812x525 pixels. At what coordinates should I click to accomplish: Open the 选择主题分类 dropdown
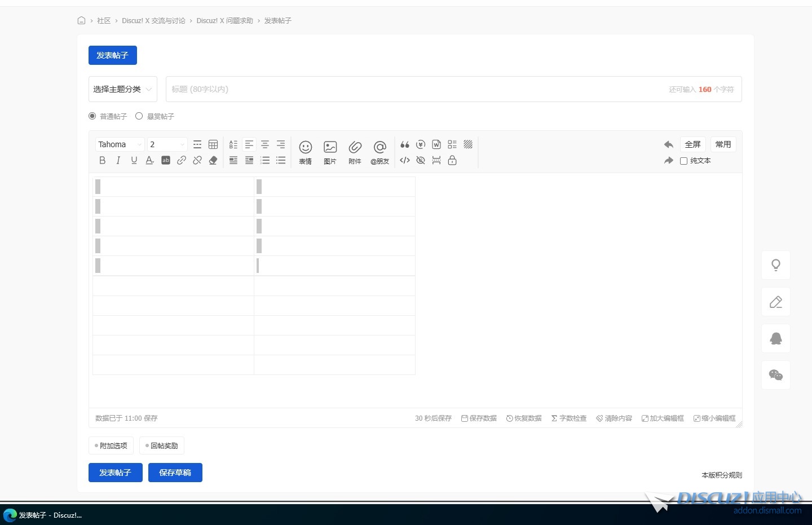123,89
